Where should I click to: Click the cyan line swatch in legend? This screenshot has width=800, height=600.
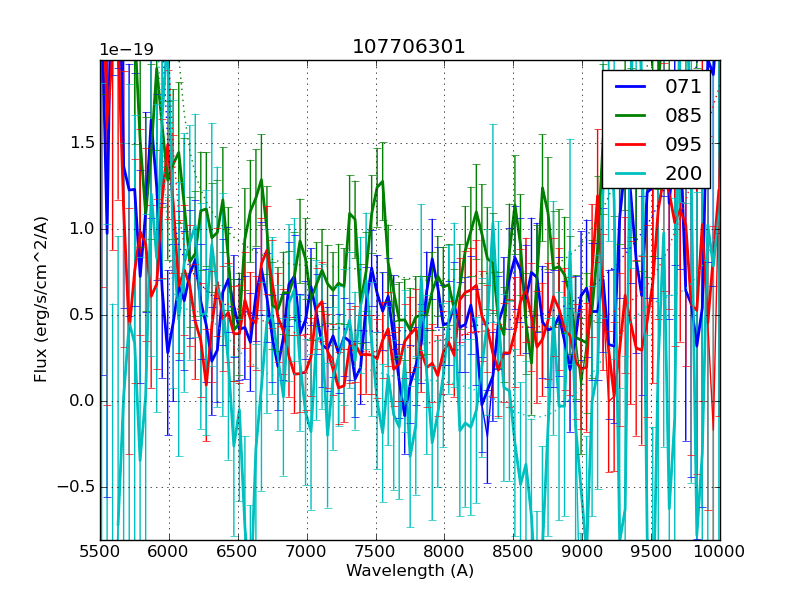click(x=629, y=173)
